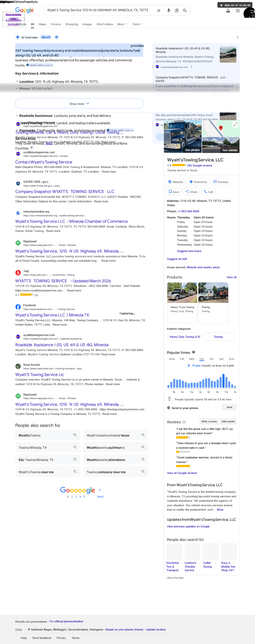258x644 pixels.
Task: Open View all Google reviews link
Action: (x=182, y=473)
